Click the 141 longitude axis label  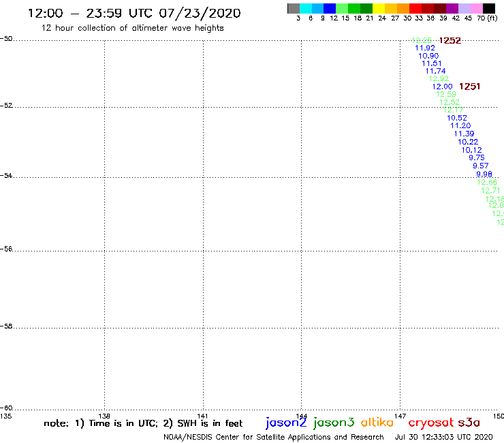tap(203, 416)
